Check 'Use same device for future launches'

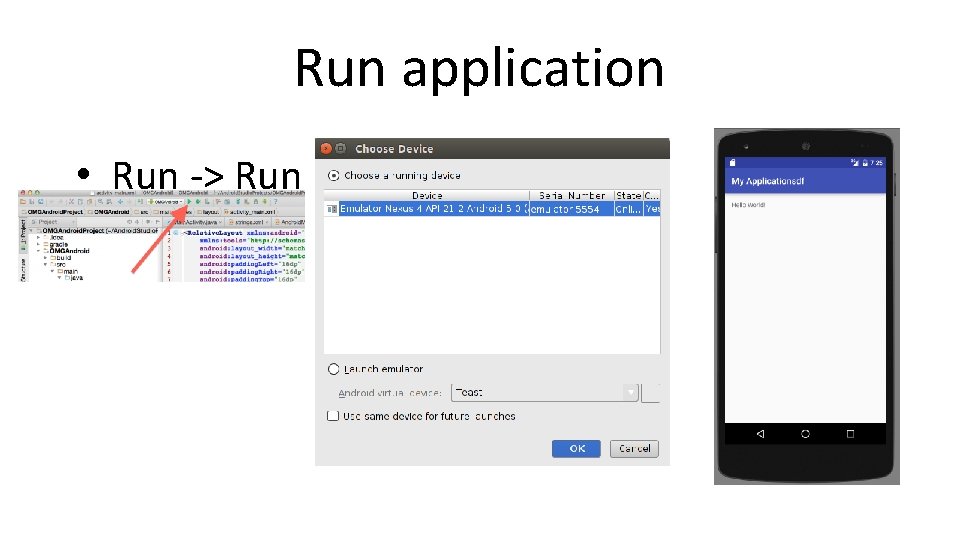332,416
